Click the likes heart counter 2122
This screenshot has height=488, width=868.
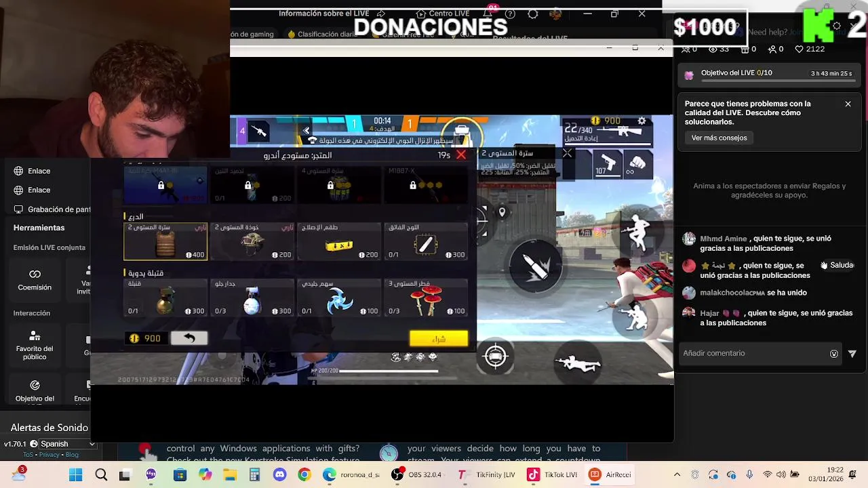click(x=810, y=49)
